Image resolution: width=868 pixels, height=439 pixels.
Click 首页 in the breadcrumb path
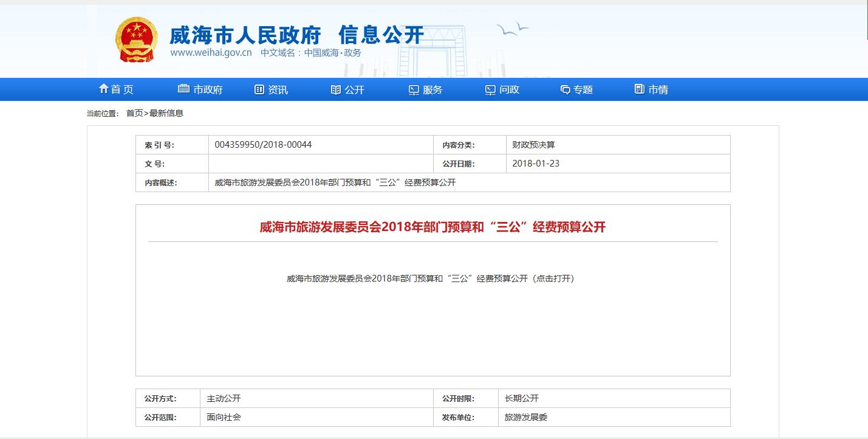click(134, 113)
